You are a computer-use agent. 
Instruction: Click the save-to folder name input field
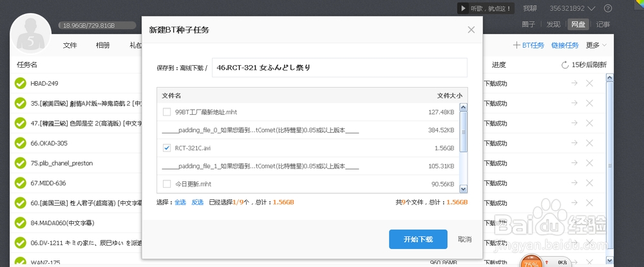coord(339,67)
